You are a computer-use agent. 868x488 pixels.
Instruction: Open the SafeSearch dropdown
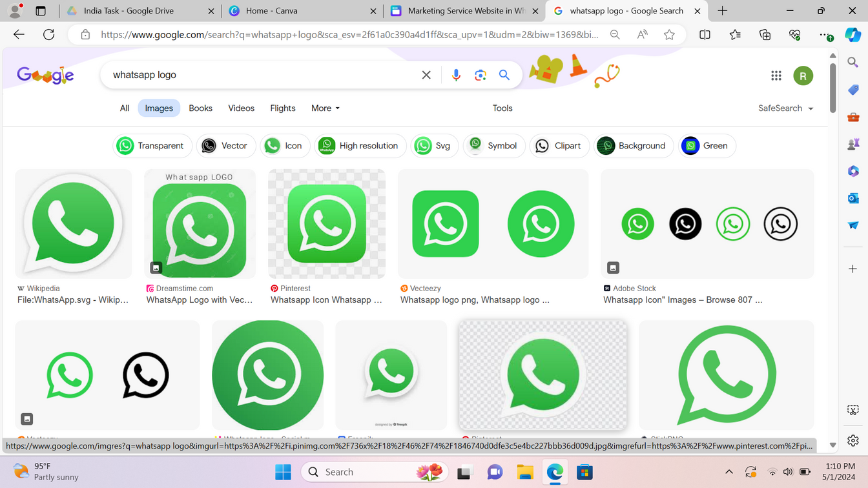tap(785, 108)
